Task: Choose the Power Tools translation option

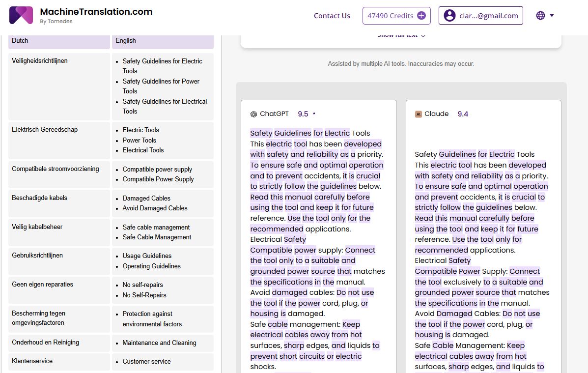Action: click(140, 140)
